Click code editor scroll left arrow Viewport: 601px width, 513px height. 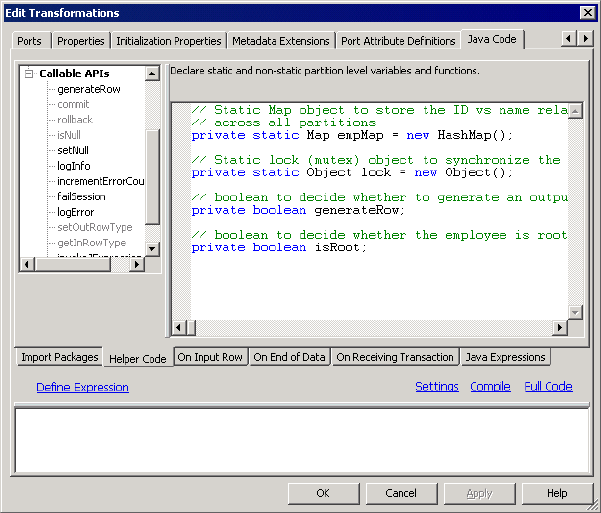pos(178,327)
